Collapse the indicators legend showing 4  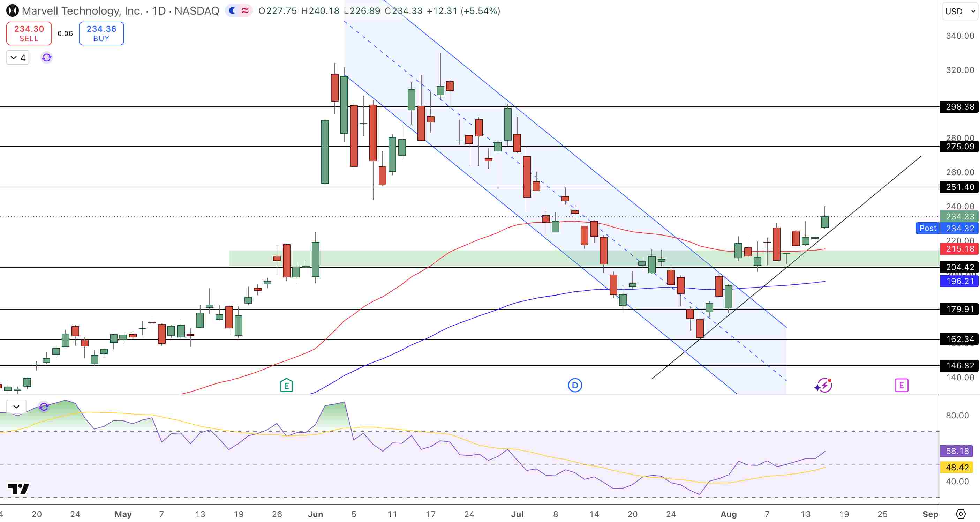coord(18,58)
